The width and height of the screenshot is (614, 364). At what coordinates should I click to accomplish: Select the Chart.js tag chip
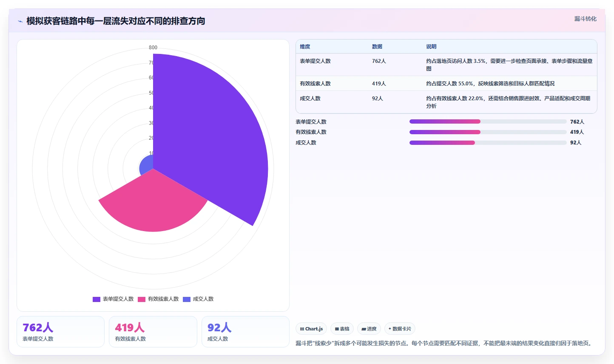[x=311, y=329]
